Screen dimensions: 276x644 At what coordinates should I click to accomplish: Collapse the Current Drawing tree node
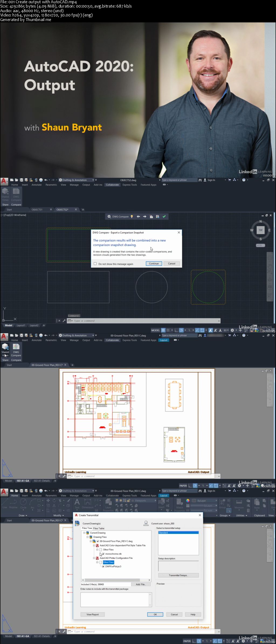(84, 533)
